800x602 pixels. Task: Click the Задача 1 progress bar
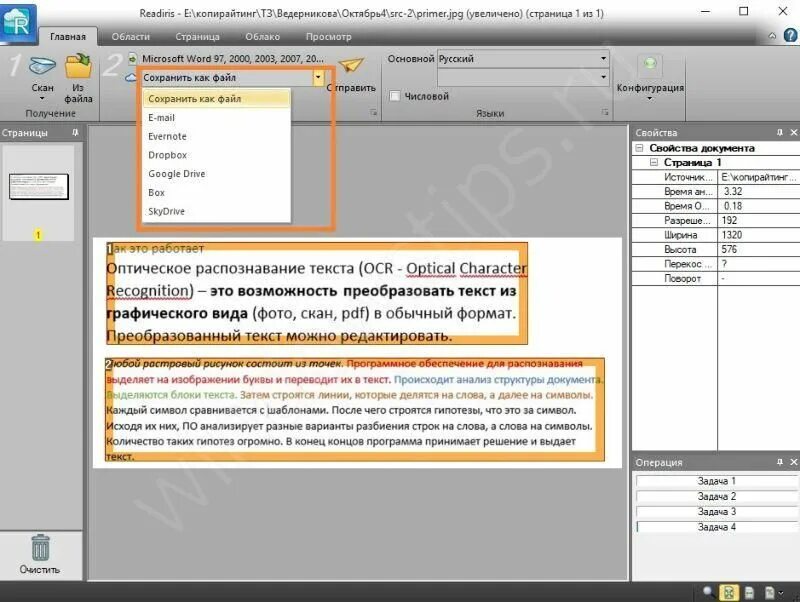coord(717,481)
